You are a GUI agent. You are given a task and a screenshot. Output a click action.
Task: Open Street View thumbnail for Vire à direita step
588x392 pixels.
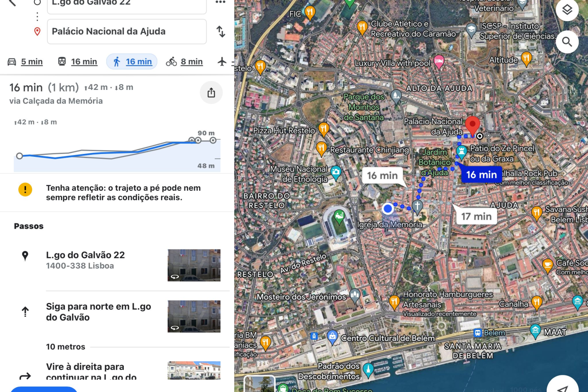point(194,370)
